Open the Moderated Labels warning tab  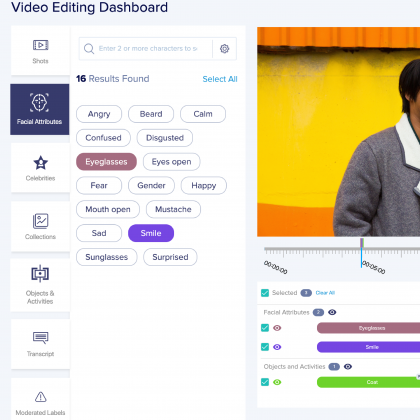pos(40,400)
